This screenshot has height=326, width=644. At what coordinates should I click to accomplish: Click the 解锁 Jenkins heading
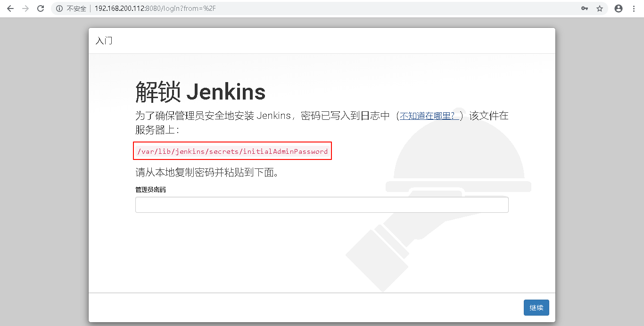[200, 92]
